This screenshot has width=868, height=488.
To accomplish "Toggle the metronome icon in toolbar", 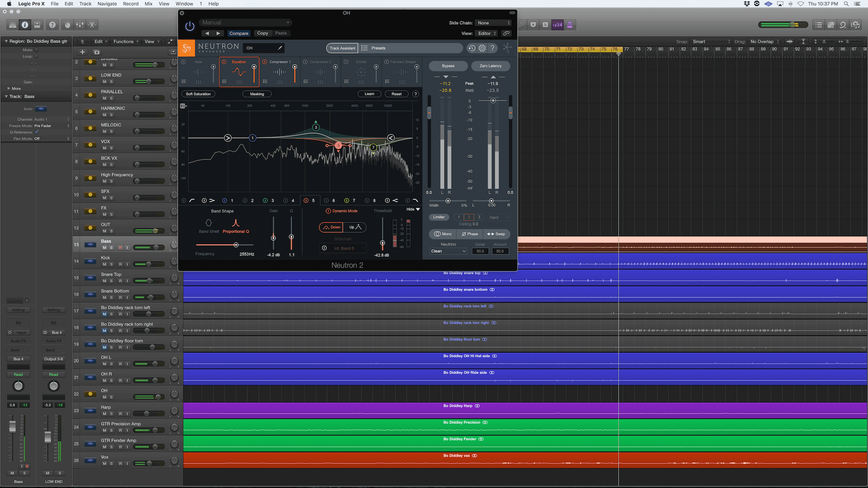I will (570, 25).
